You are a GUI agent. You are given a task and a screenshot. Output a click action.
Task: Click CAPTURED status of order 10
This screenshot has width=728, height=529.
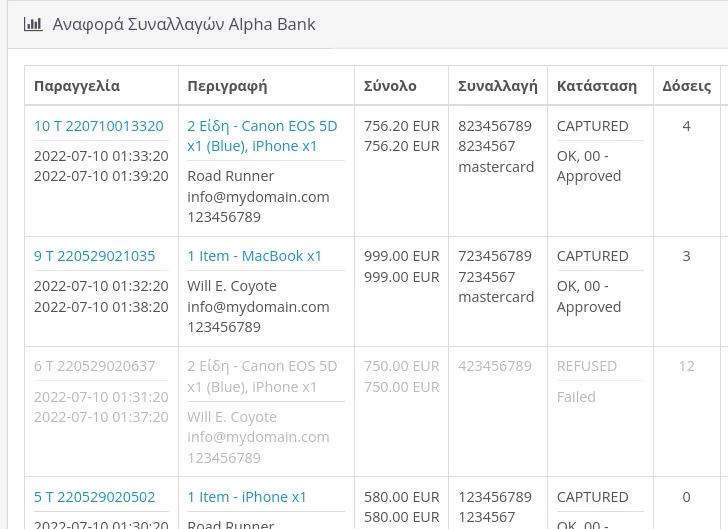tap(592, 126)
